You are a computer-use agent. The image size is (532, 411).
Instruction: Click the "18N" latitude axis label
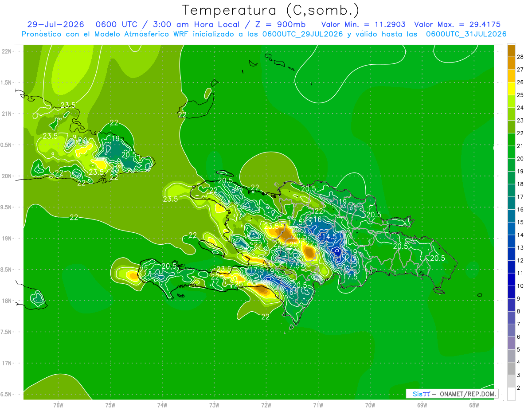point(7,301)
